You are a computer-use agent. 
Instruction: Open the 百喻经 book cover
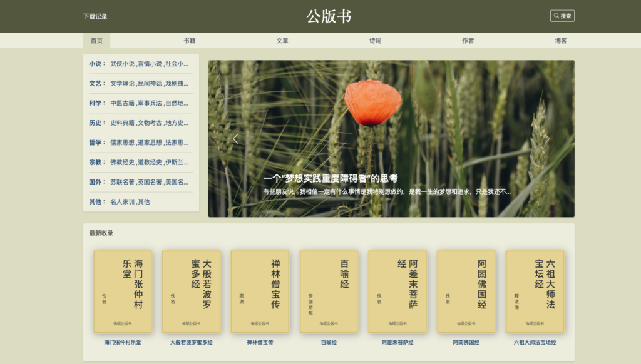pyautogui.click(x=329, y=291)
